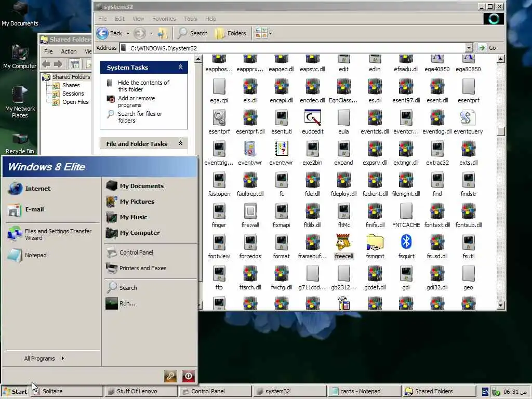This screenshot has width=532, height=399.
Task: Open the Recycle Bin desktop icon
Action: pos(20,143)
